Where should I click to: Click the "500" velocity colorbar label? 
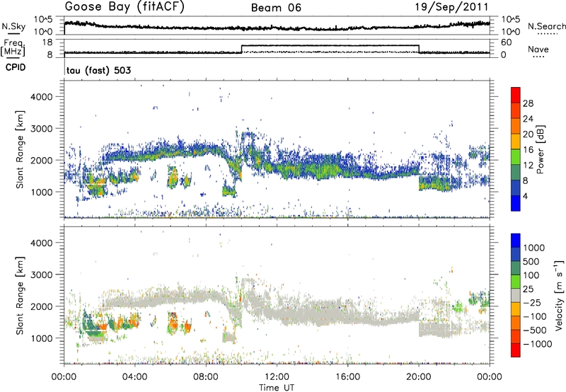coord(531,262)
